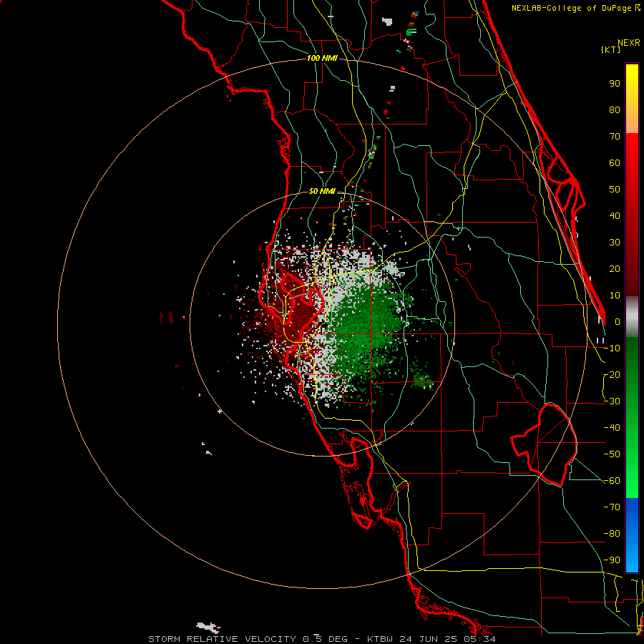Click the positive 70 scale label
644x644 pixels.
tap(615, 137)
